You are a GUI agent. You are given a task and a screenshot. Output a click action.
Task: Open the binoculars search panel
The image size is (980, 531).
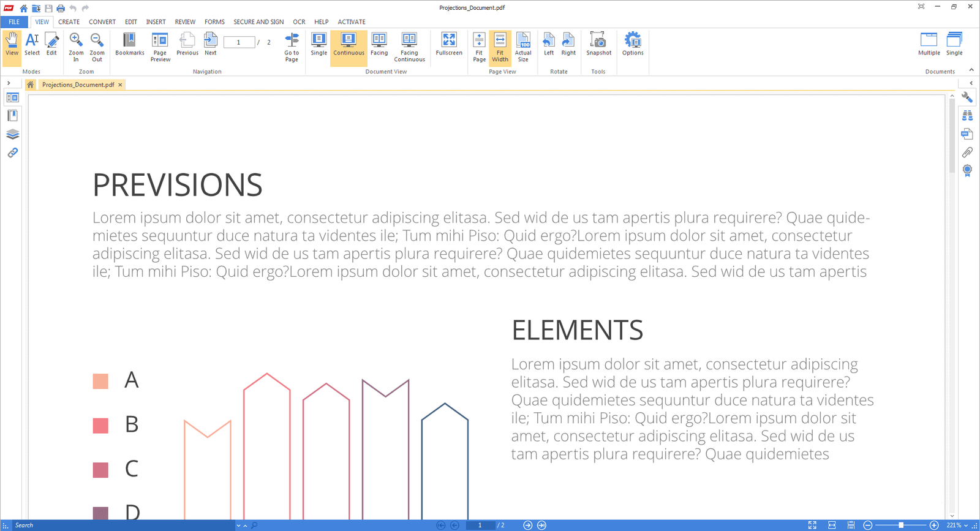(967, 115)
